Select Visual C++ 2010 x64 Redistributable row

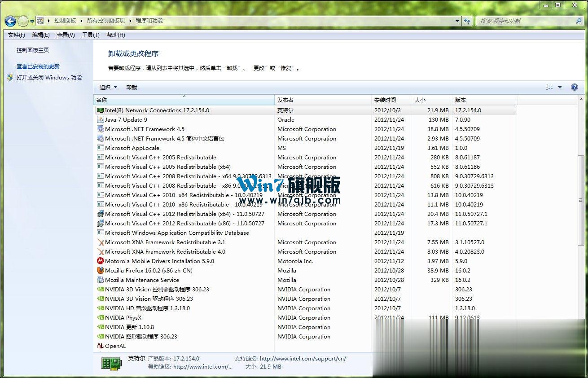[305, 195]
